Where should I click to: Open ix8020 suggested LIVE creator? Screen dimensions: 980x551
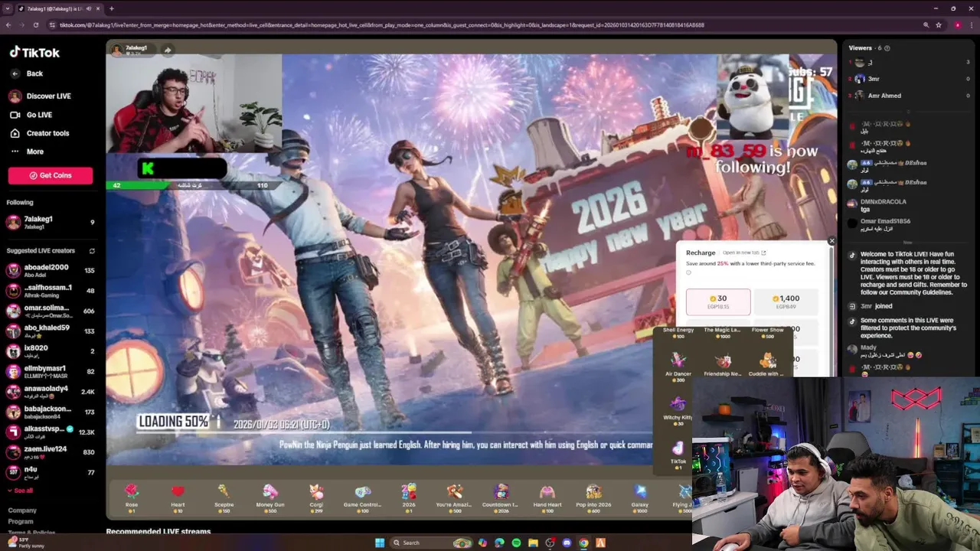pos(51,351)
